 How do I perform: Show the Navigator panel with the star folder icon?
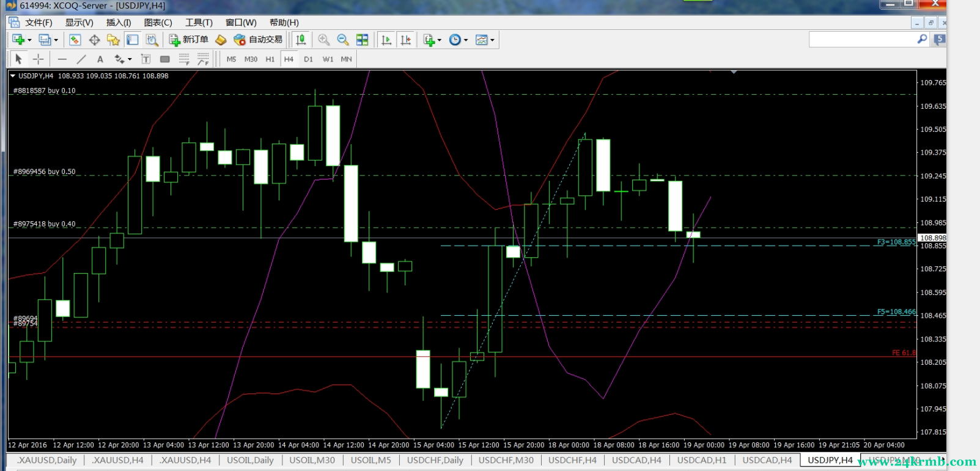click(113, 40)
